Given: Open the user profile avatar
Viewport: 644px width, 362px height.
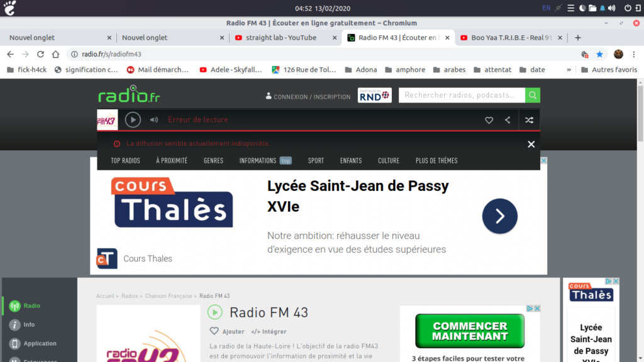Looking at the screenshot, I should tap(619, 54).
